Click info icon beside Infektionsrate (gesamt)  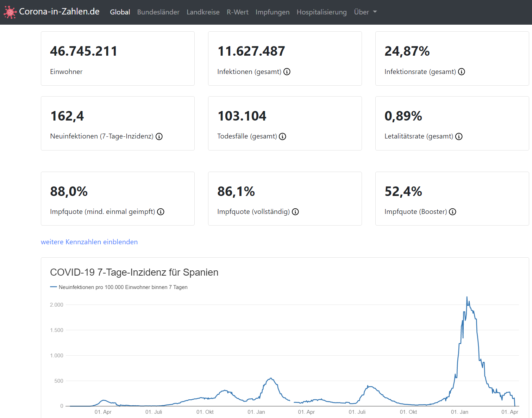[461, 72]
